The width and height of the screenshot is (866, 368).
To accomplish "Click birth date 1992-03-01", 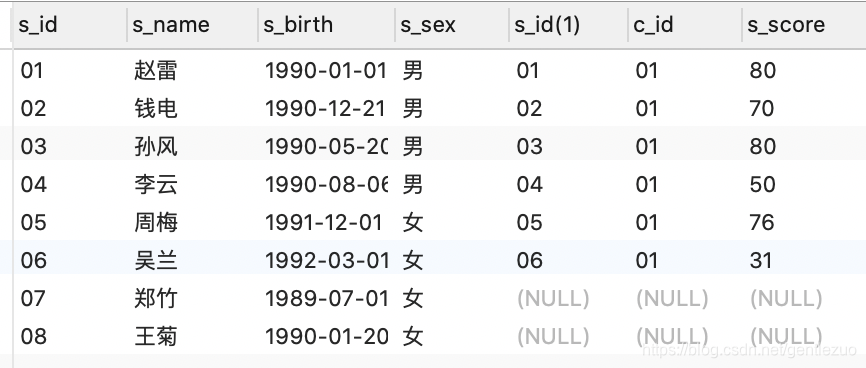I will pyautogui.click(x=326, y=260).
